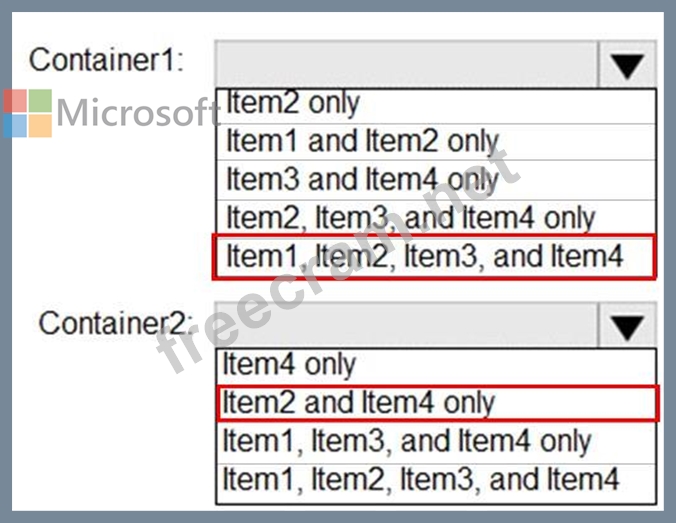Click the blue square of the Microsoft logo

(x=16, y=125)
